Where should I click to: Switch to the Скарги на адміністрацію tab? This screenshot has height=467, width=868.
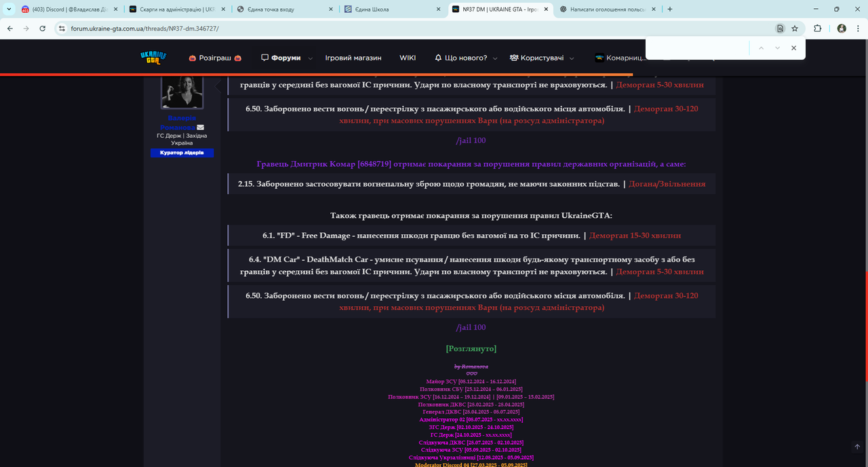point(178,10)
